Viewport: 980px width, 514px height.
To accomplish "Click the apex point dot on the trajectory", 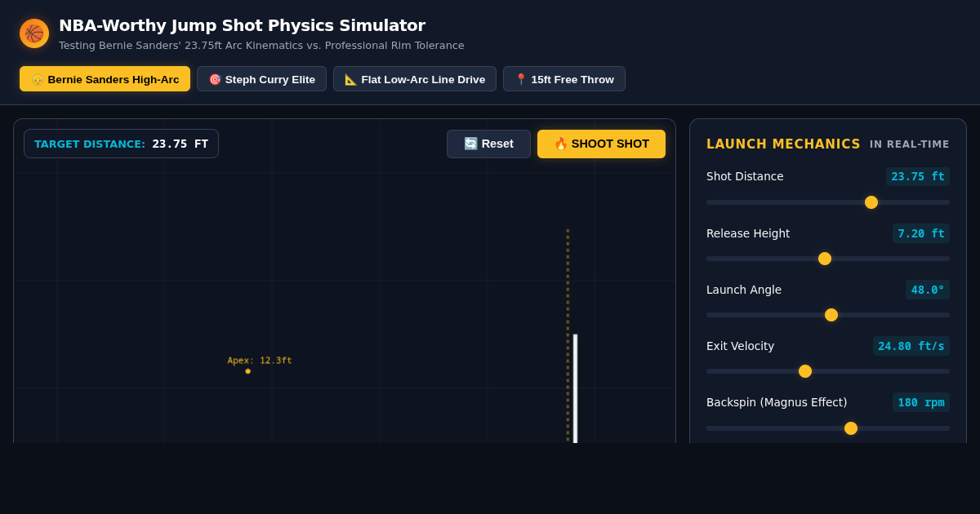I will [x=248, y=371].
